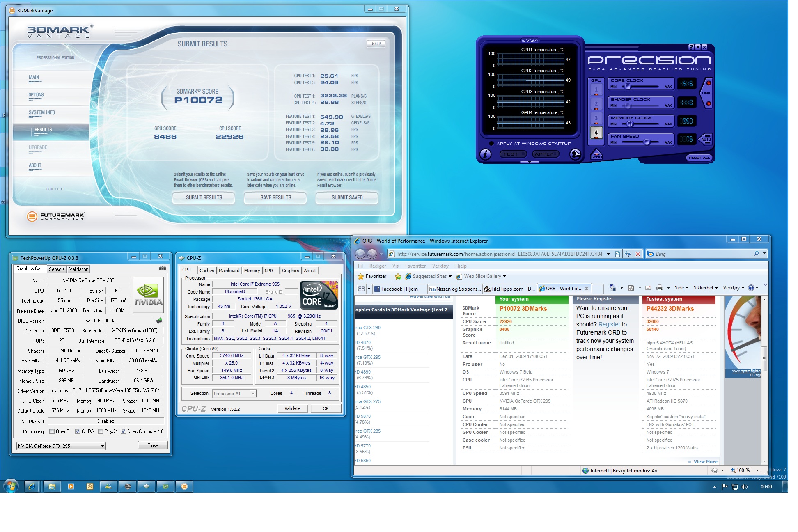Image resolution: width=798 pixels, height=532 pixels.
Task: Click the IE address bar URL
Action: (x=500, y=254)
